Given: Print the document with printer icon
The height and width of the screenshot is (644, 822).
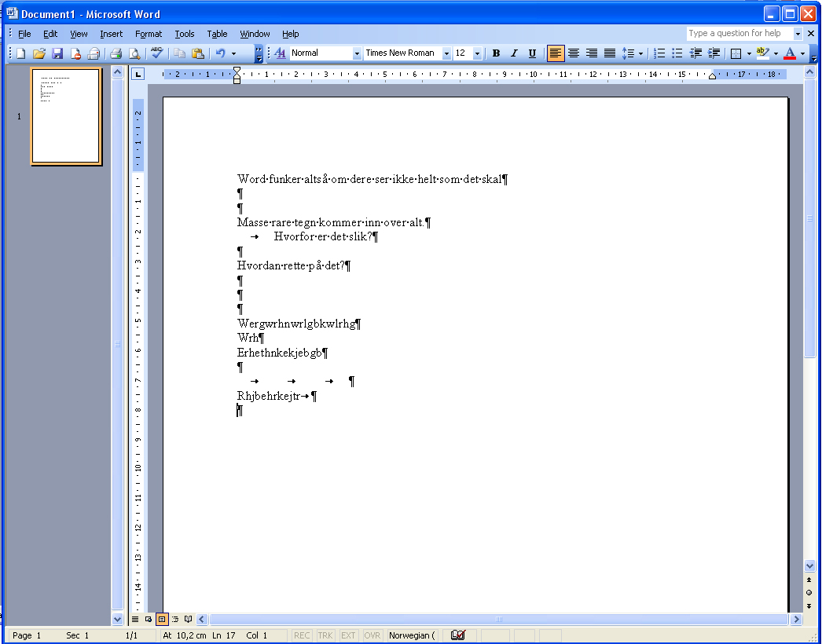Looking at the screenshot, I should (116, 53).
